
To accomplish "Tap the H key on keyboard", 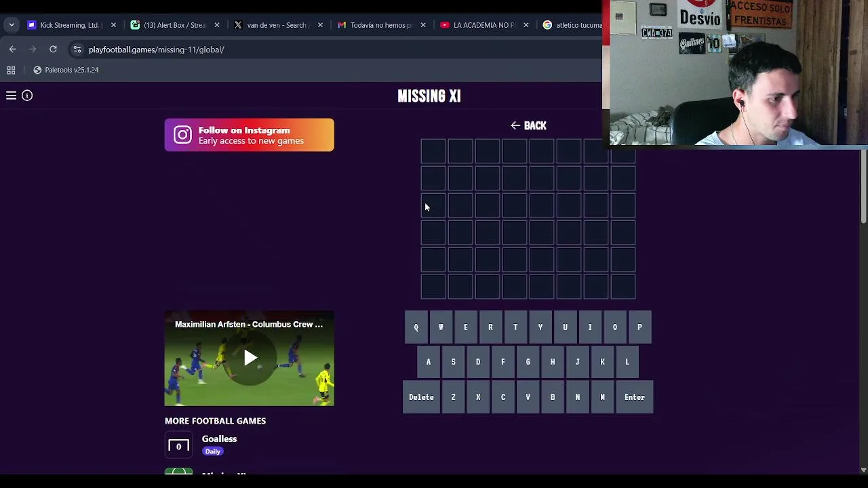I will coord(553,362).
